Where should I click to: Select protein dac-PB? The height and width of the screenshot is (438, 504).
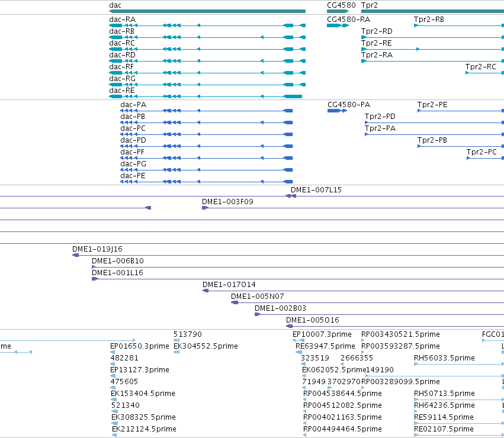coord(206,123)
